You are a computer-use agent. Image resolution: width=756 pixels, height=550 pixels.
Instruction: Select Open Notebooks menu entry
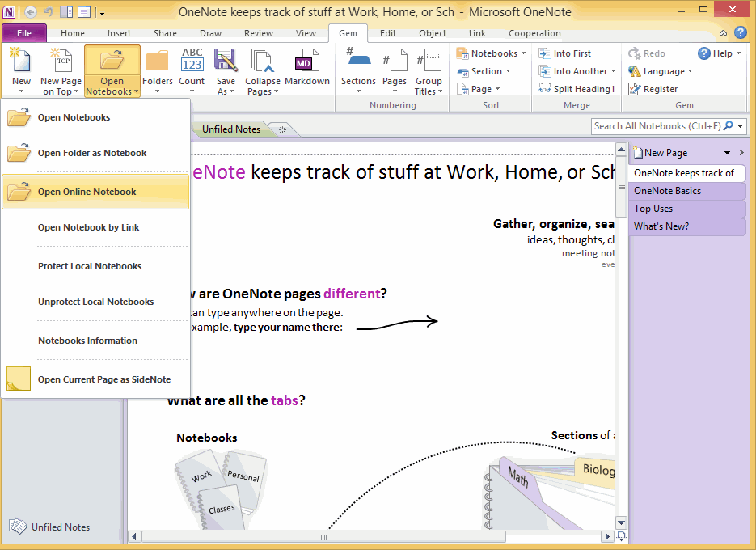click(x=95, y=117)
